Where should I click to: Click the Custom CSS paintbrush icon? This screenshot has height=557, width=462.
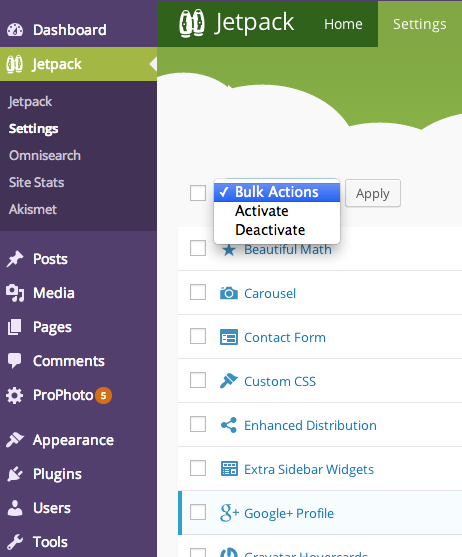[x=229, y=381]
